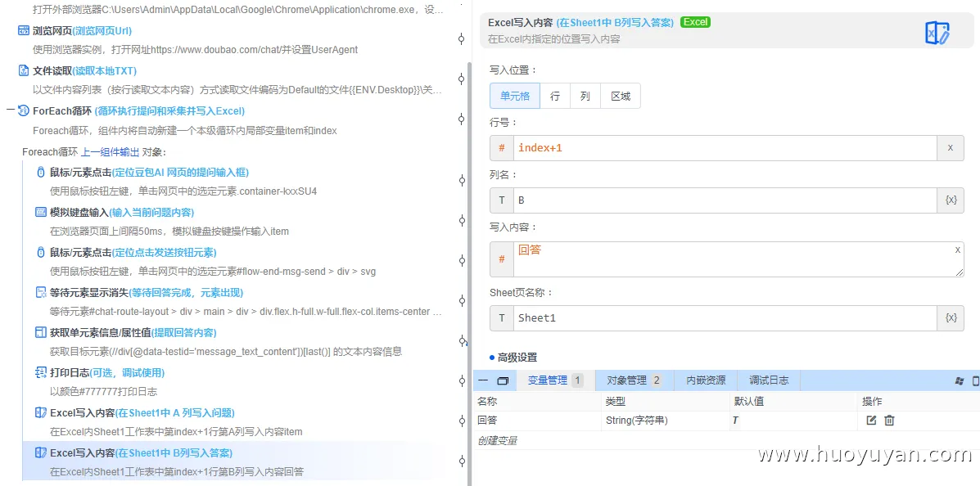Select 行 as write position
The width and height of the screenshot is (980, 486).
coord(554,97)
